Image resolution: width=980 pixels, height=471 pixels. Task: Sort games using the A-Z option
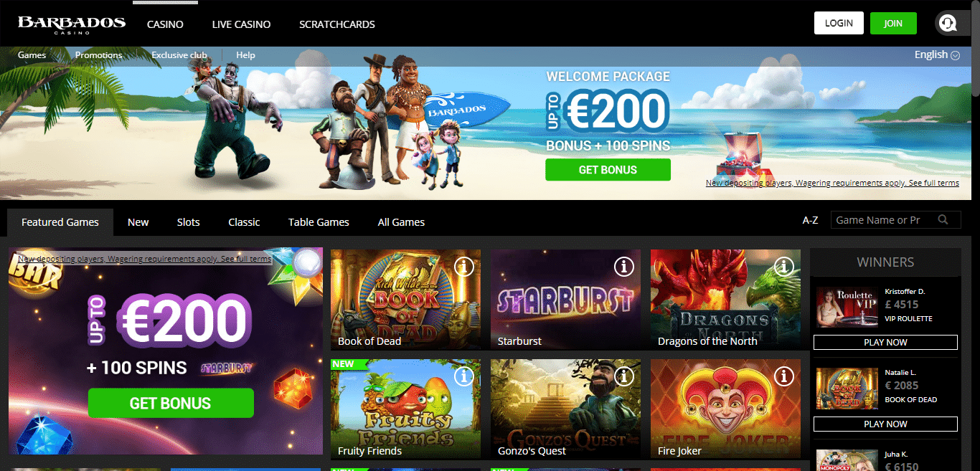click(x=810, y=220)
